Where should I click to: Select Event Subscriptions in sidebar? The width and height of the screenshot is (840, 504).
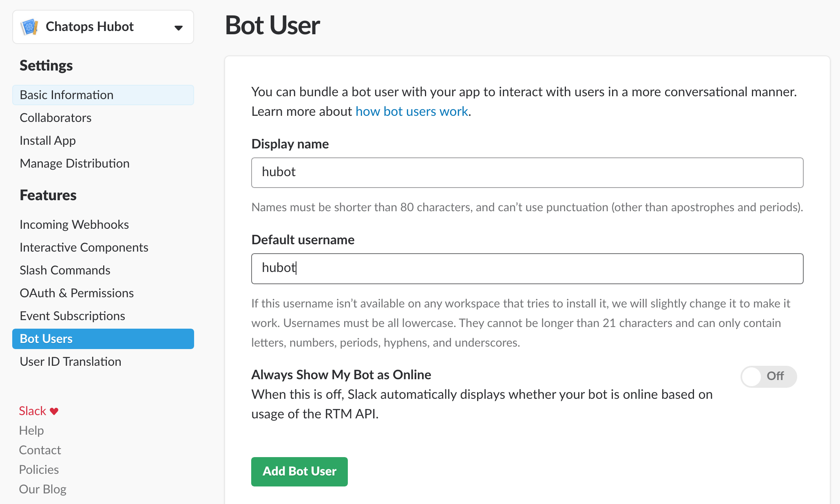coord(72,316)
